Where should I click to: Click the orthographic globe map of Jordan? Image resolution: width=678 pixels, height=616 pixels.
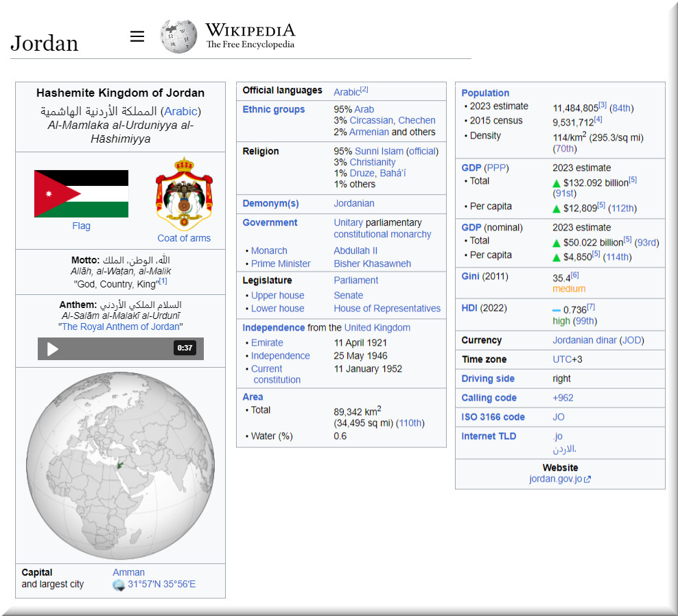pos(120,466)
